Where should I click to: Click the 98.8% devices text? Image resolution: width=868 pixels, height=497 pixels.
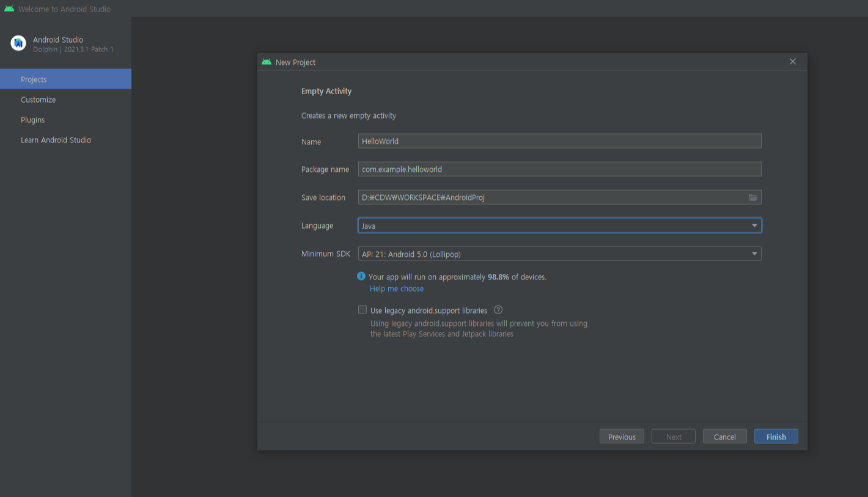pos(457,277)
